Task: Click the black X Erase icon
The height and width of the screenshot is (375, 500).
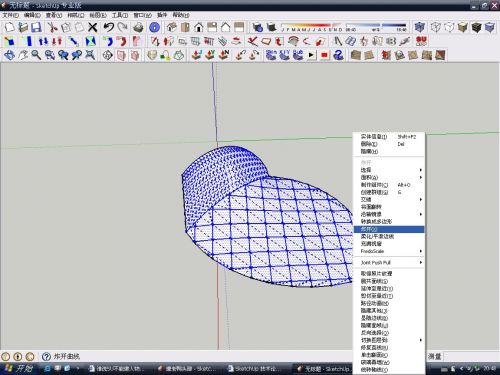Action: [x=93, y=27]
